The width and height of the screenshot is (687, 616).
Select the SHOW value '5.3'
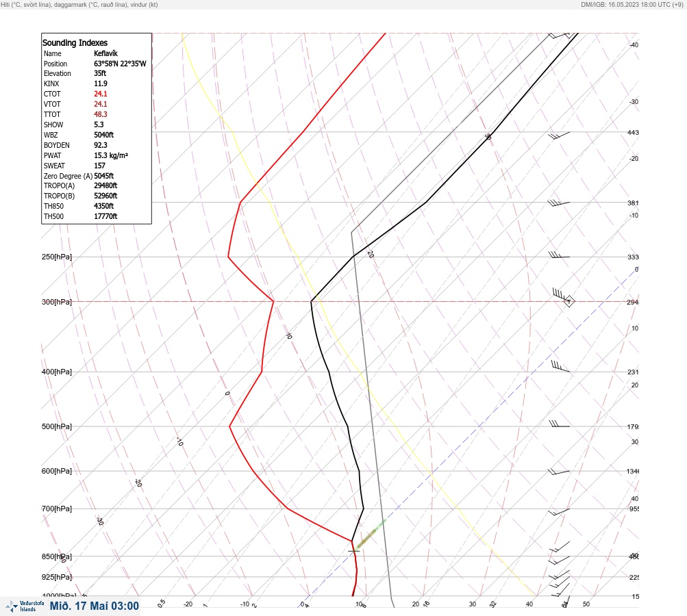99,125
